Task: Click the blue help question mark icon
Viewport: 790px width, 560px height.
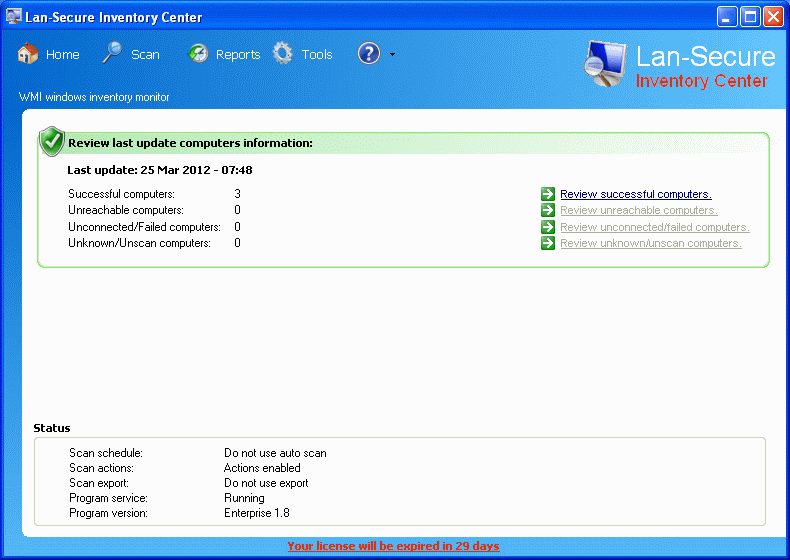Action: point(369,53)
